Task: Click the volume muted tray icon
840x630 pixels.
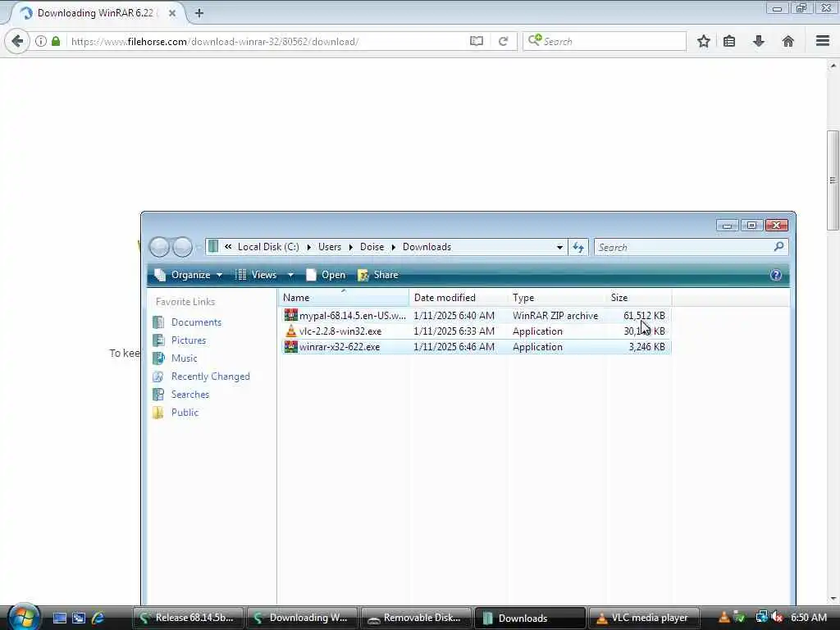Action: [778, 618]
